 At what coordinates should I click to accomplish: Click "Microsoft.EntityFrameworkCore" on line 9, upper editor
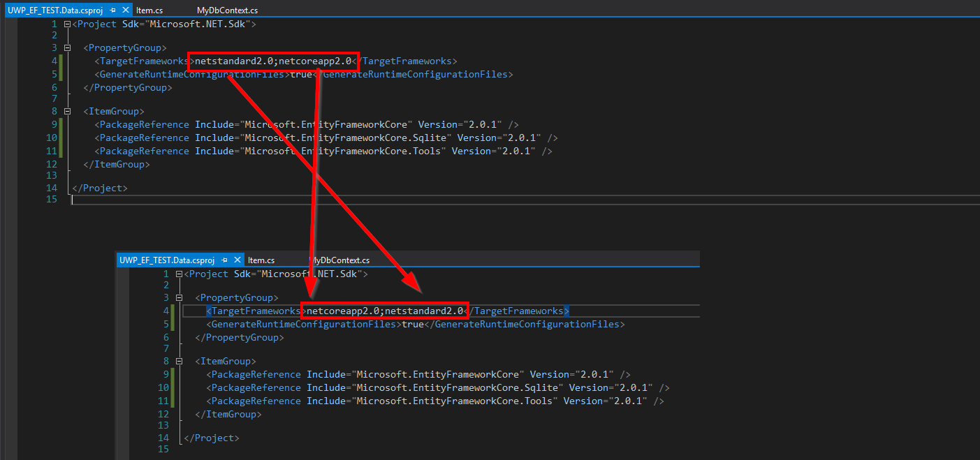click(326, 125)
